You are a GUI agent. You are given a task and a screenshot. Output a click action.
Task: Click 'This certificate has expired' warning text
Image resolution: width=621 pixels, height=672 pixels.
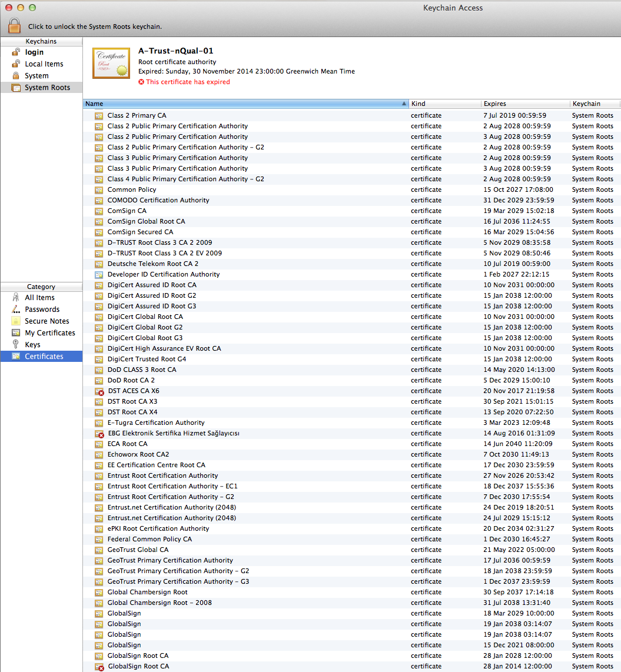[x=188, y=82]
